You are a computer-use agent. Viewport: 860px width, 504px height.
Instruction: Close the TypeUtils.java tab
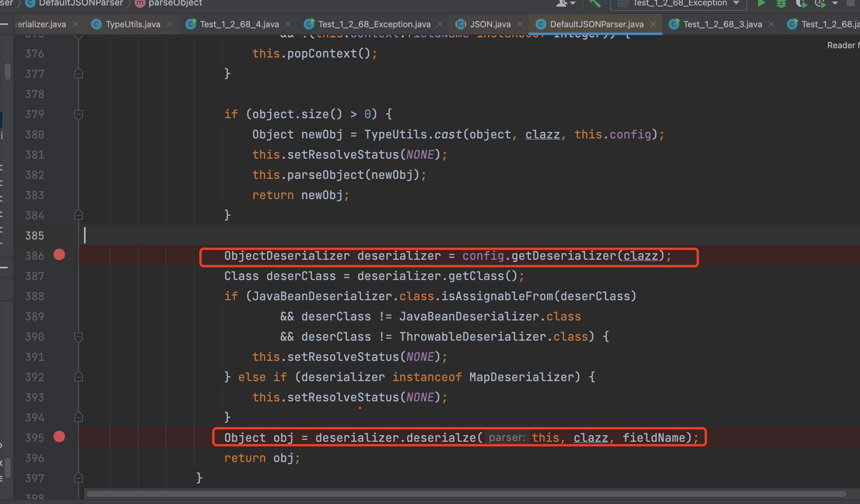(170, 24)
